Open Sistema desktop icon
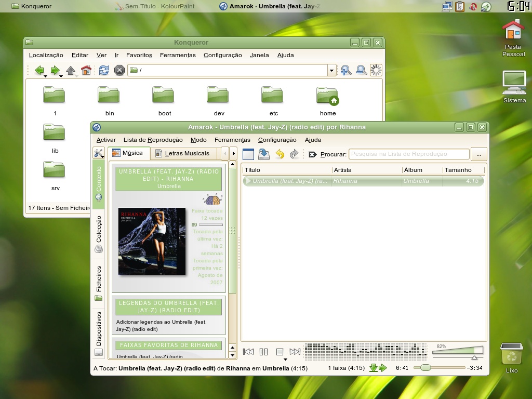Viewport: 532px width, 399px height. [x=514, y=87]
